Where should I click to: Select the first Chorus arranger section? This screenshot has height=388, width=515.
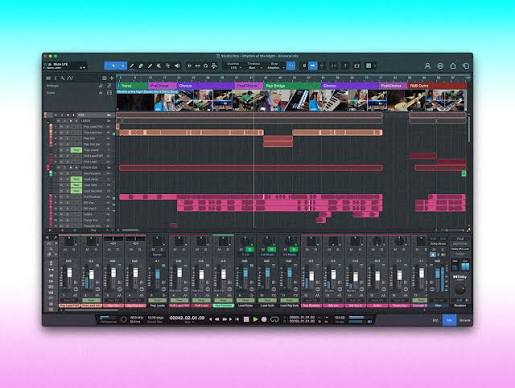[206, 86]
